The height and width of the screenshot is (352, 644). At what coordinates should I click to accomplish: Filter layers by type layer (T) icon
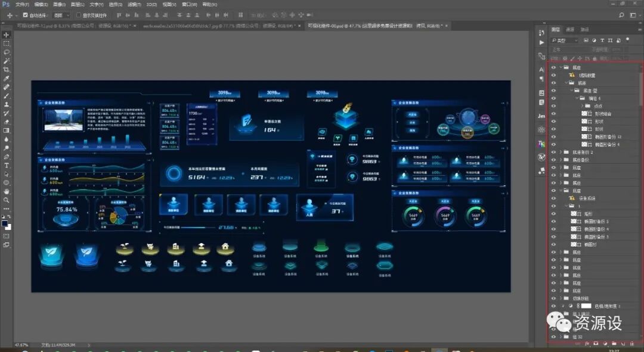(602, 41)
